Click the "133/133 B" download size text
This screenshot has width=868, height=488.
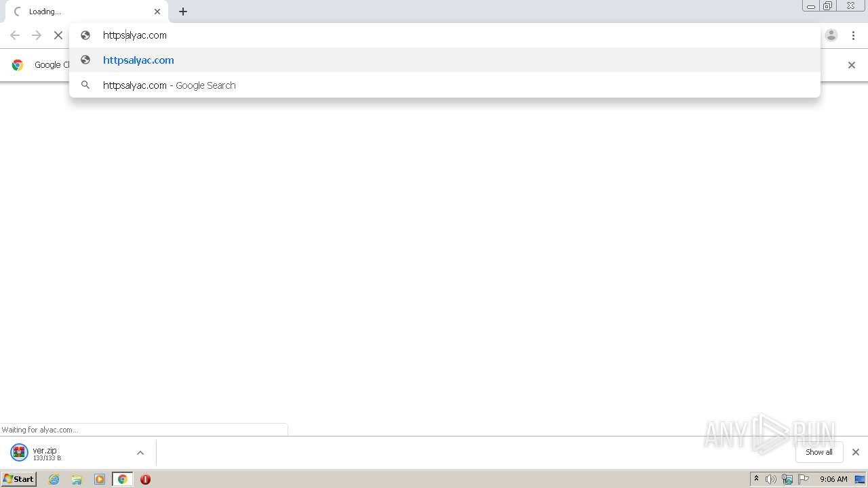pyautogui.click(x=47, y=458)
